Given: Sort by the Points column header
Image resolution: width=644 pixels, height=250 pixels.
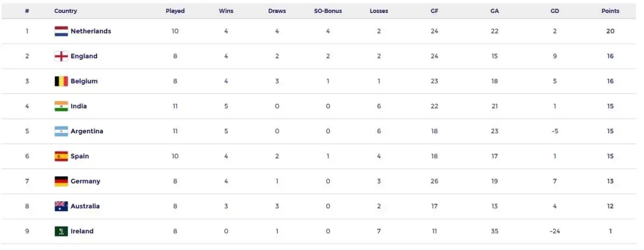Looking at the screenshot, I should click(x=610, y=11).
